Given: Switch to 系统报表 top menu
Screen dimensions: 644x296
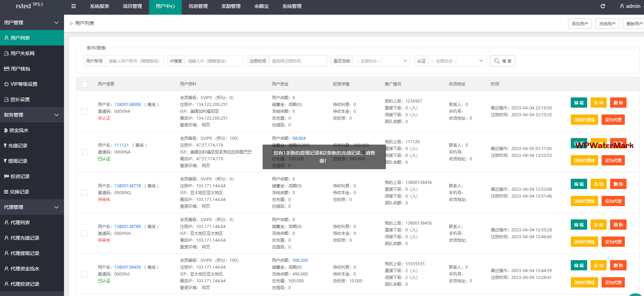Looking at the screenshot, I should pos(99,6).
